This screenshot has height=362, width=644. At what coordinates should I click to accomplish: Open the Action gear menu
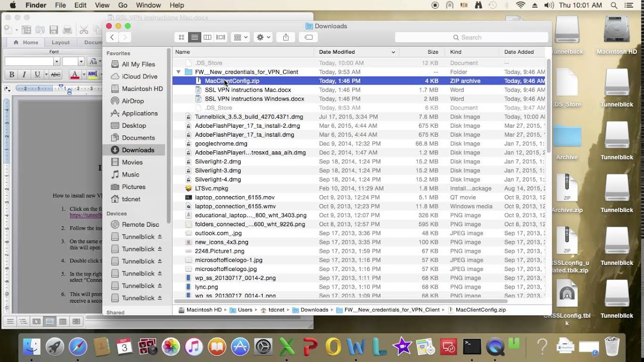coord(263,37)
